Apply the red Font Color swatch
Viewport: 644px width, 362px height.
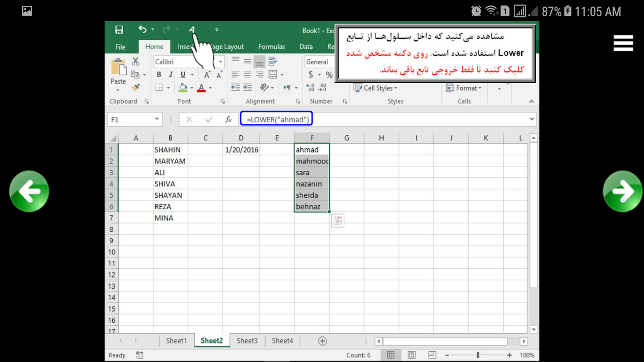click(x=202, y=87)
